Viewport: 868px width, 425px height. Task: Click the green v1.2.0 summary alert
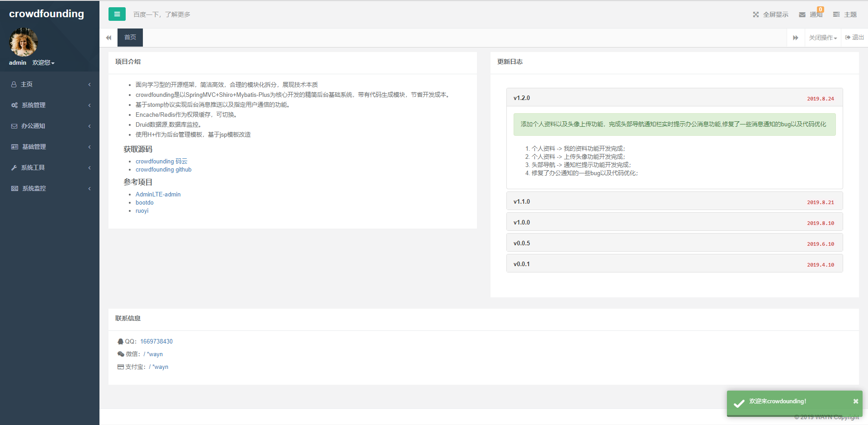click(675, 124)
